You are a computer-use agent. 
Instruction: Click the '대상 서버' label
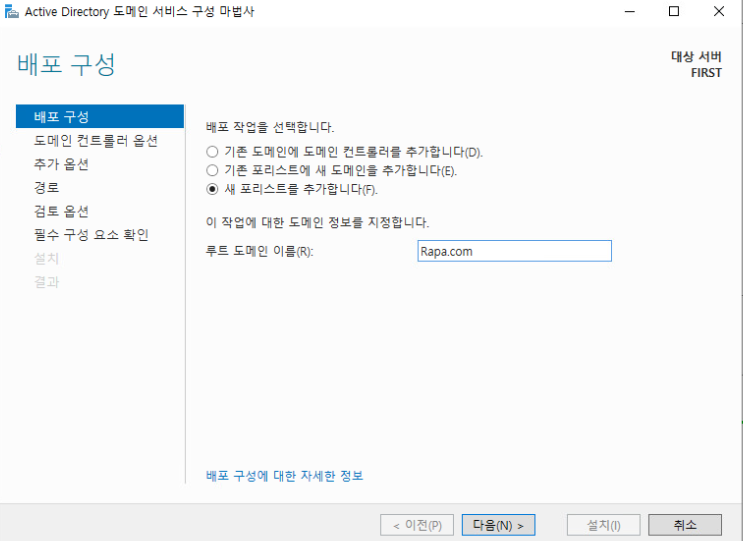[696, 56]
